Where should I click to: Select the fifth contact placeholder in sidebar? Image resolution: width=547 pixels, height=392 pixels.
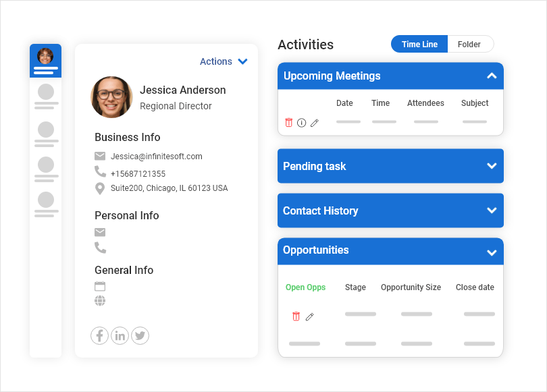point(46,204)
